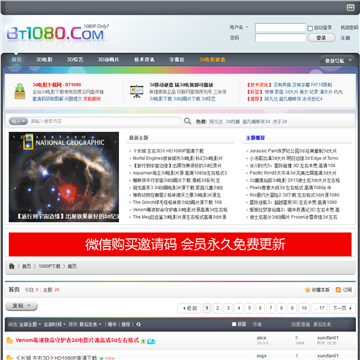Open the search type selector dropdown

coord(18,121)
